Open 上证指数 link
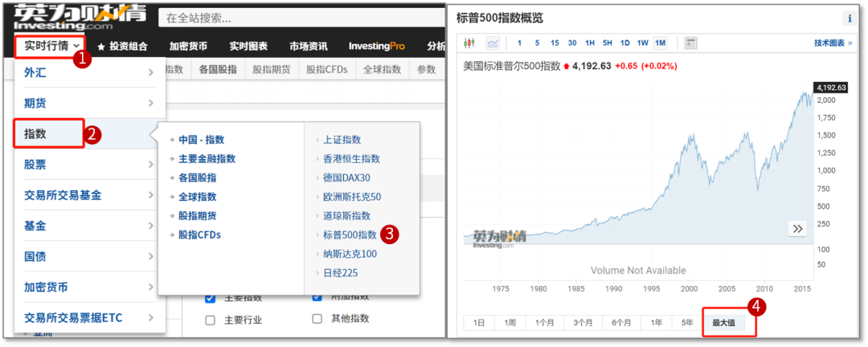Viewport: 868px width, 347px height. tap(342, 140)
